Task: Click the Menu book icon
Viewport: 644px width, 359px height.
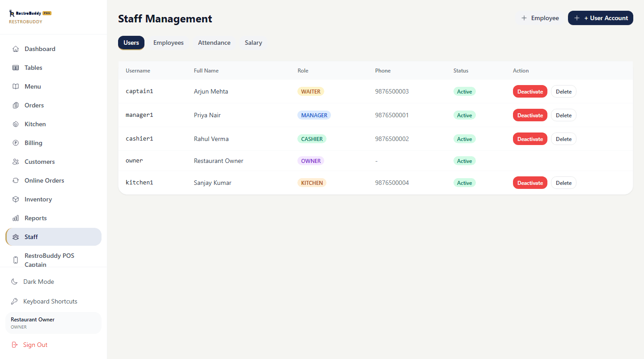Action: pyautogui.click(x=16, y=86)
